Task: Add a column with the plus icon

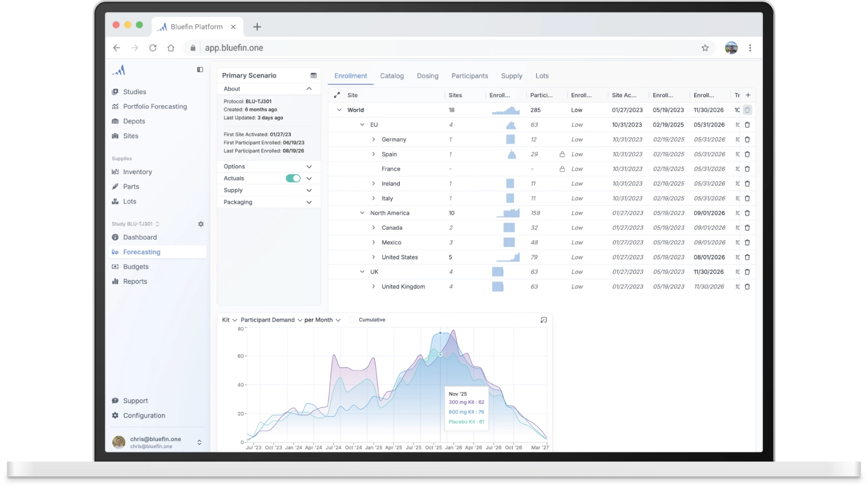Action: click(748, 95)
